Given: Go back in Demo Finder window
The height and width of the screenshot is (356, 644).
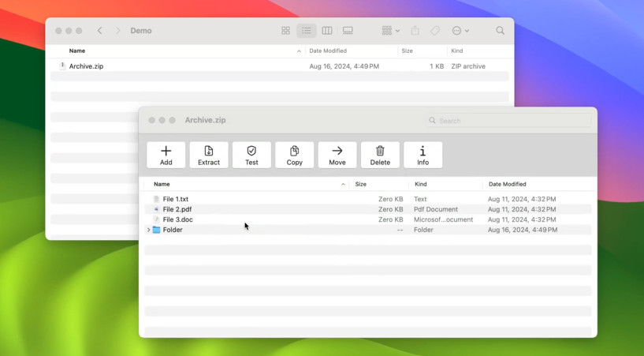Looking at the screenshot, I should 100,31.
